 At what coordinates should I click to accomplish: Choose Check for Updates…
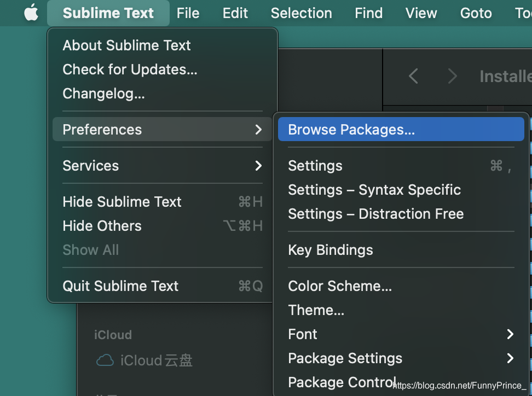click(163, 69)
